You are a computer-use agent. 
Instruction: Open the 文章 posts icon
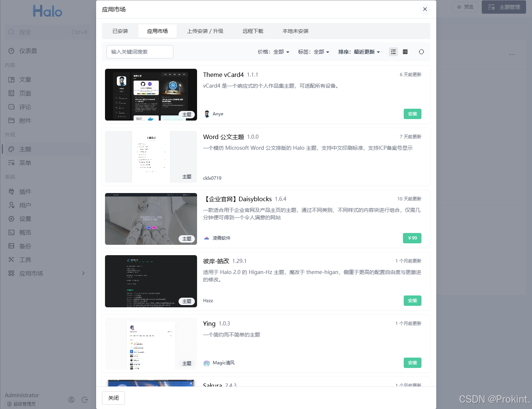(11, 80)
